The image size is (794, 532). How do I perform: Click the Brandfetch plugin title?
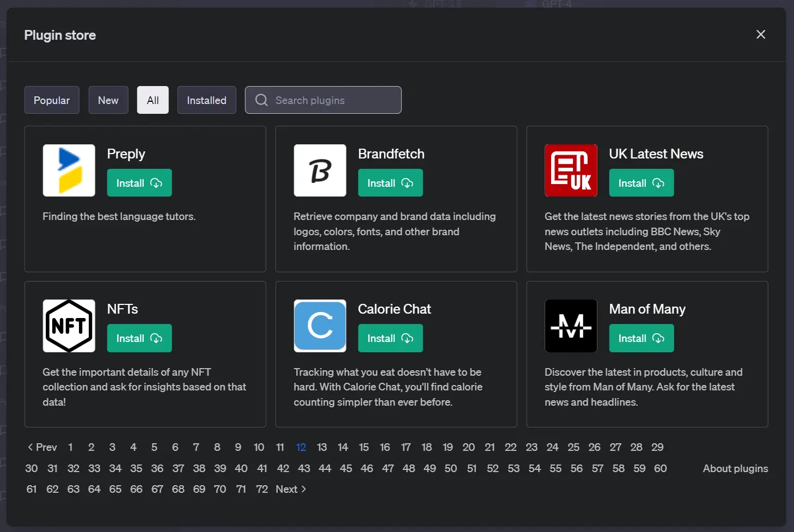point(392,154)
